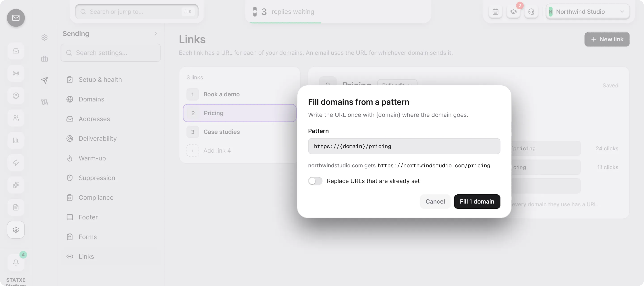Open Suppression settings
This screenshot has height=286, width=644.
(110, 178)
